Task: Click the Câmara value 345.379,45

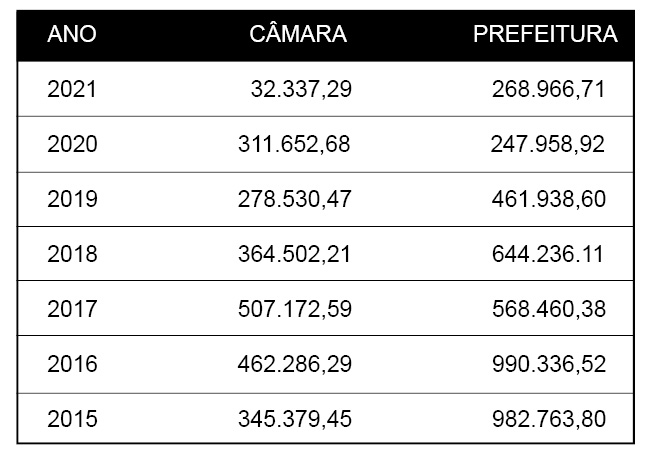Action: tap(295, 419)
